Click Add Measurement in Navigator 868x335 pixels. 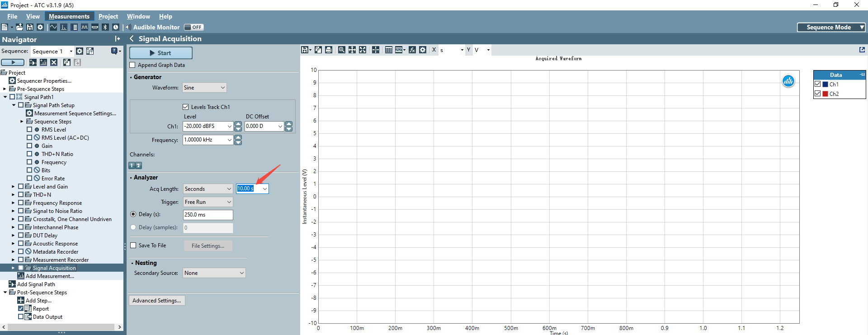pyautogui.click(x=50, y=276)
